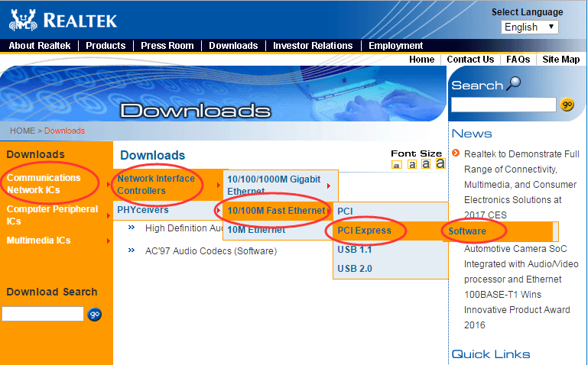Select the largest font size icon
Image resolution: width=588 pixels, height=365 pixels.
440,163
